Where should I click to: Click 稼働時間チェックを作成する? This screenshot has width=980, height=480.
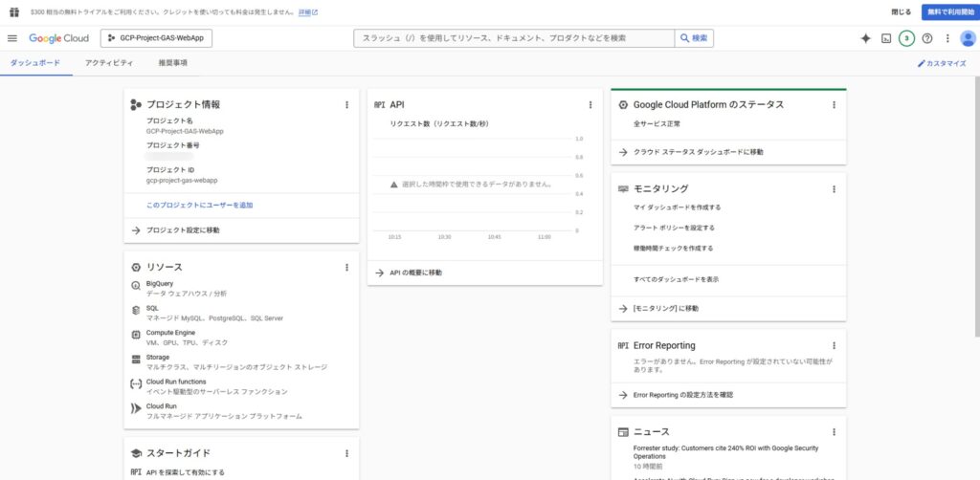[673, 249]
